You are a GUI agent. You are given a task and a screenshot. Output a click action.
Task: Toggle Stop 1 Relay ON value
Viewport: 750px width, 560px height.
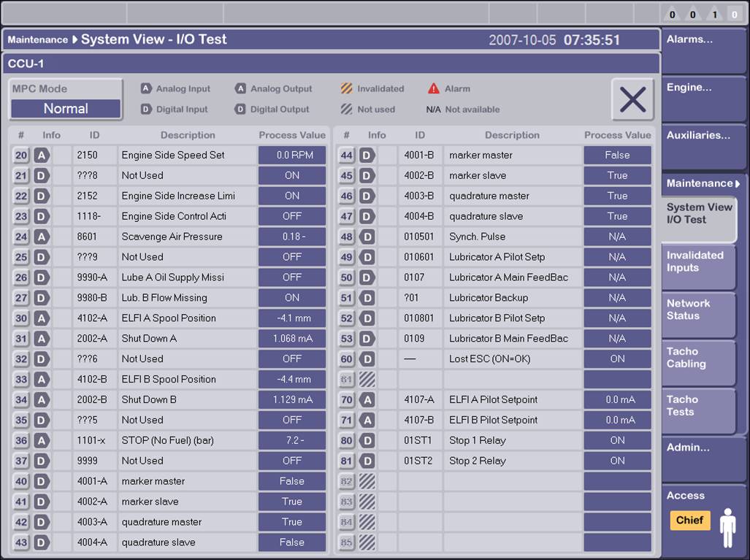point(617,441)
